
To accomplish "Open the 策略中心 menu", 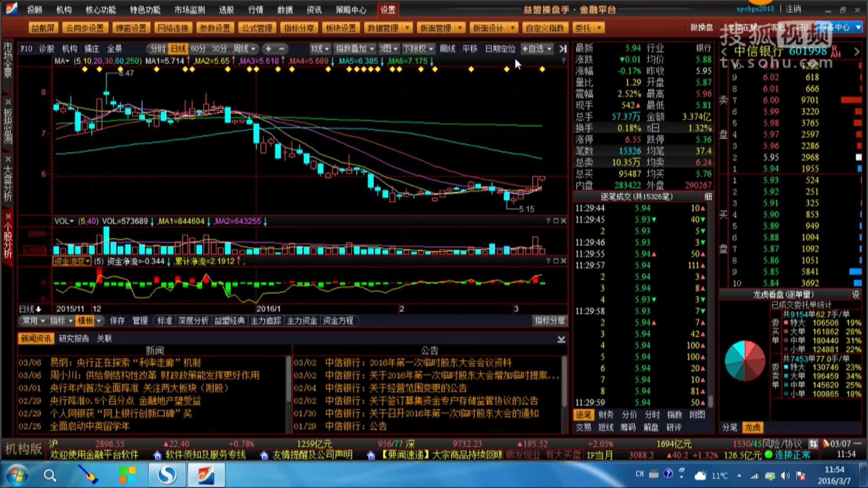I will pos(350,9).
